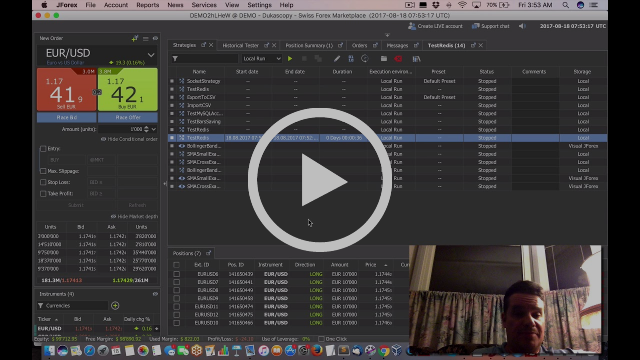The image size is (640, 360).
Task: Click the red delete strategy icon
Action: pos(398,59)
